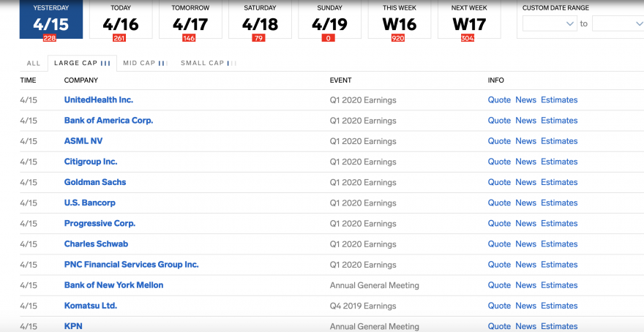Open the Small Cap tab
Screen dimensions: 644x332
(x=208, y=63)
